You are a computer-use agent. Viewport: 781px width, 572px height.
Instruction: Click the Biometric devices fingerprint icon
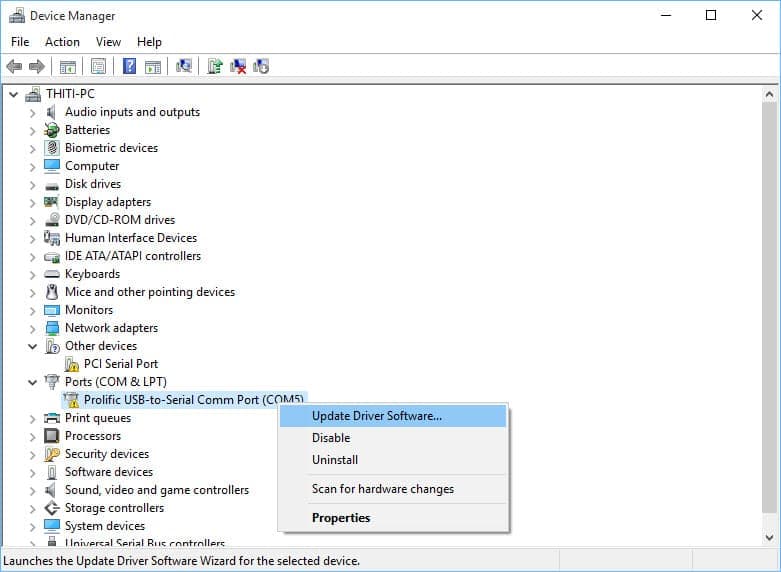(52, 148)
